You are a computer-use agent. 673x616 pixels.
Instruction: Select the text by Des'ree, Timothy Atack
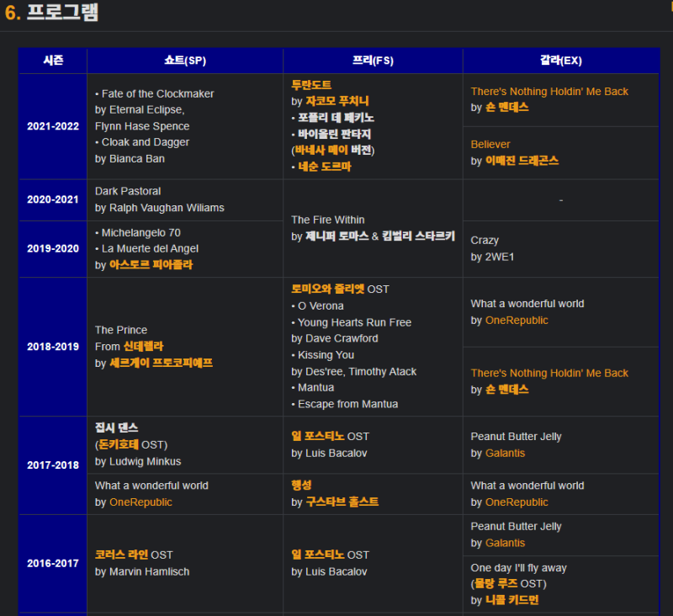pyautogui.click(x=353, y=371)
